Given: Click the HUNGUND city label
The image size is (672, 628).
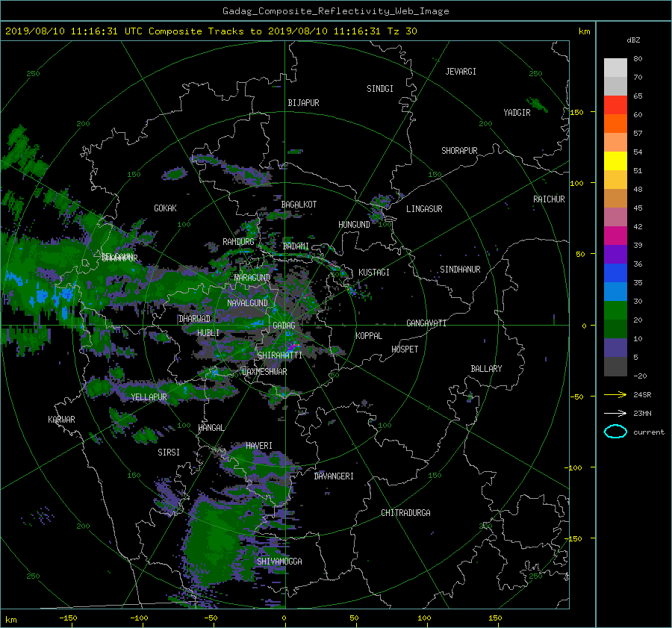Looking at the screenshot, I should (x=354, y=225).
